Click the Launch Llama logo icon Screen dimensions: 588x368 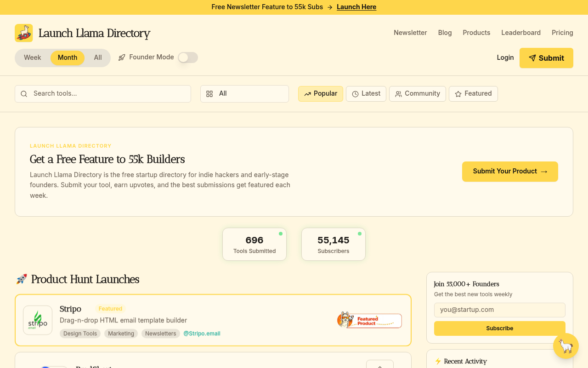point(24,33)
